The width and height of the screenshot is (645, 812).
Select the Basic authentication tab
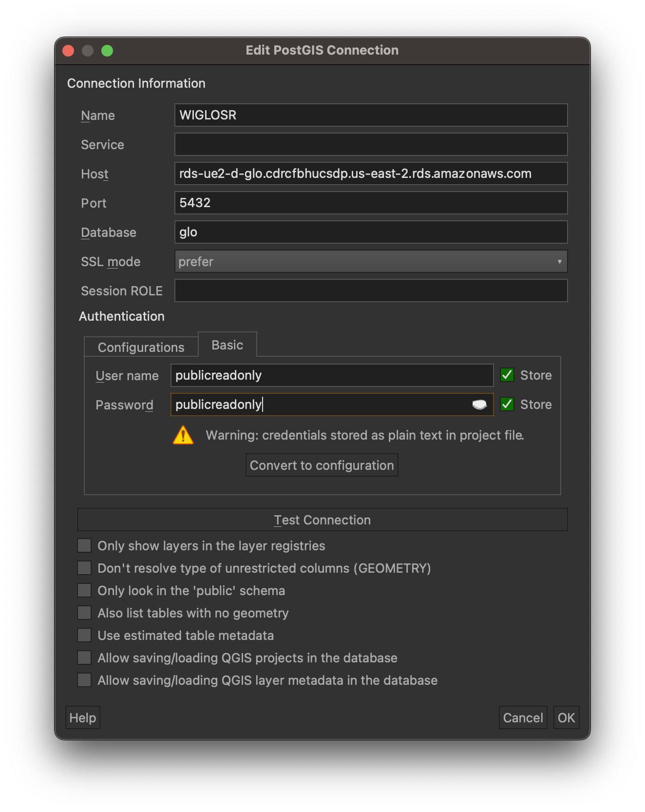(x=228, y=345)
